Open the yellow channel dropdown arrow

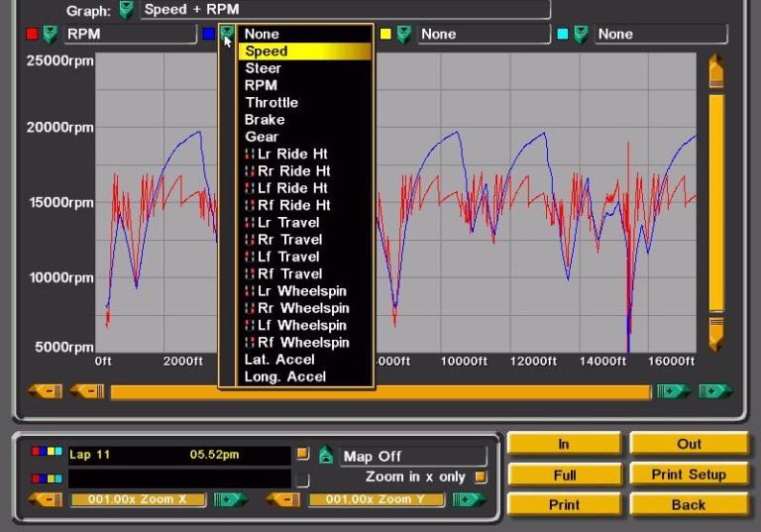coord(403,35)
